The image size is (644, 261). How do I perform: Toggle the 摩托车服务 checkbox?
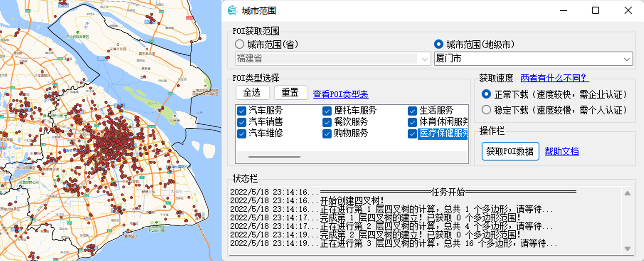pos(327,111)
